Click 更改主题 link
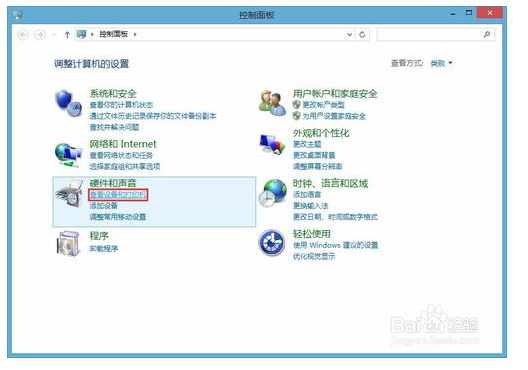Viewport: 528px width, 370px height. [x=307, y=144]
